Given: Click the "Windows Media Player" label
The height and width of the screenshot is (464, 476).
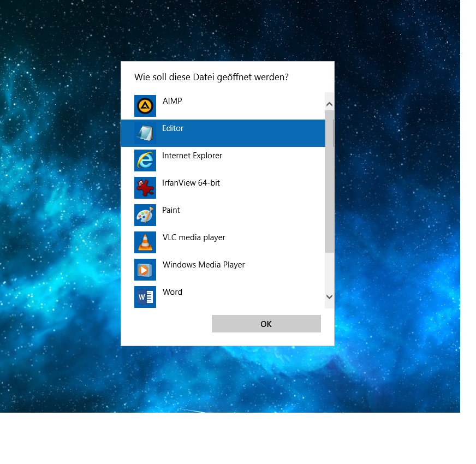Looking at the screenshot, I should (x=204, y=265).
